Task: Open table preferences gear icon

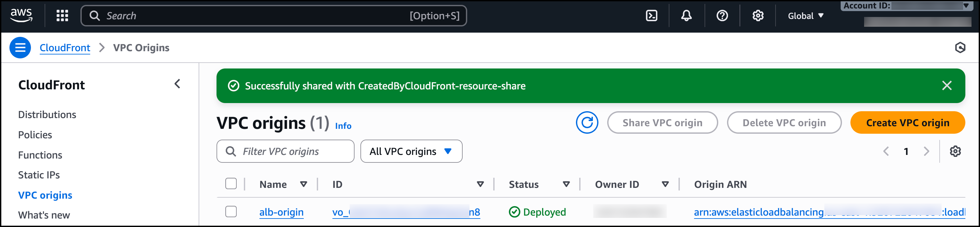Action: pos(955,151)
